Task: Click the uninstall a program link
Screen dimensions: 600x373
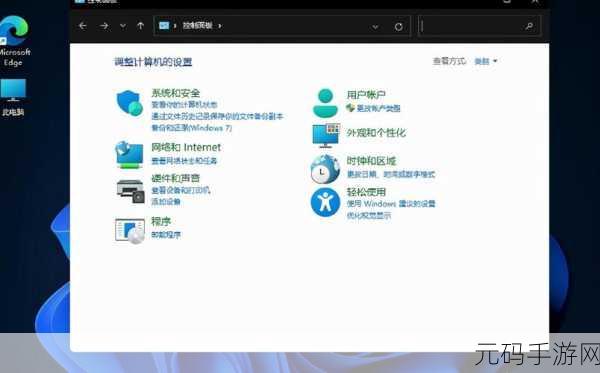Action: pos(166,235)
